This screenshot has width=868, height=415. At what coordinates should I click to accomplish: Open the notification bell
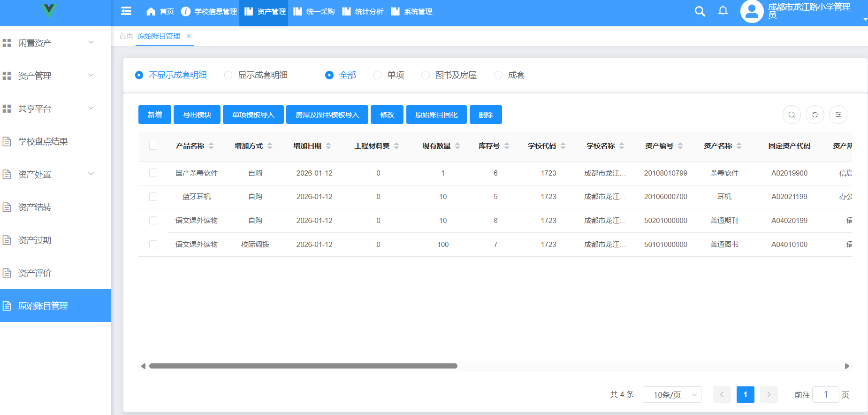pos(723,11)
